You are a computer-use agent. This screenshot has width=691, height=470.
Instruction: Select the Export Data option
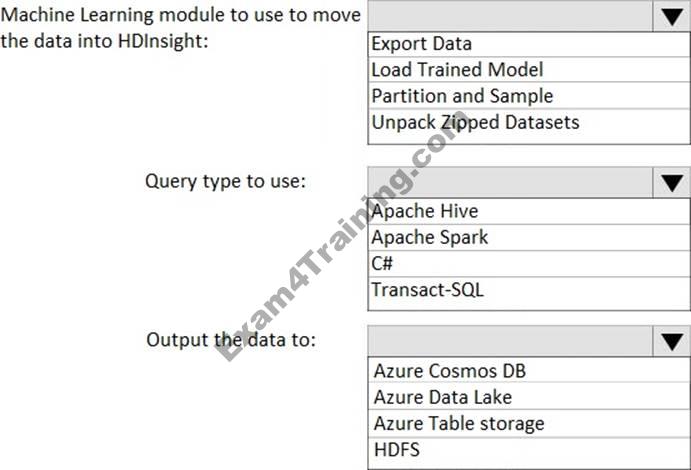pos(421,44)
